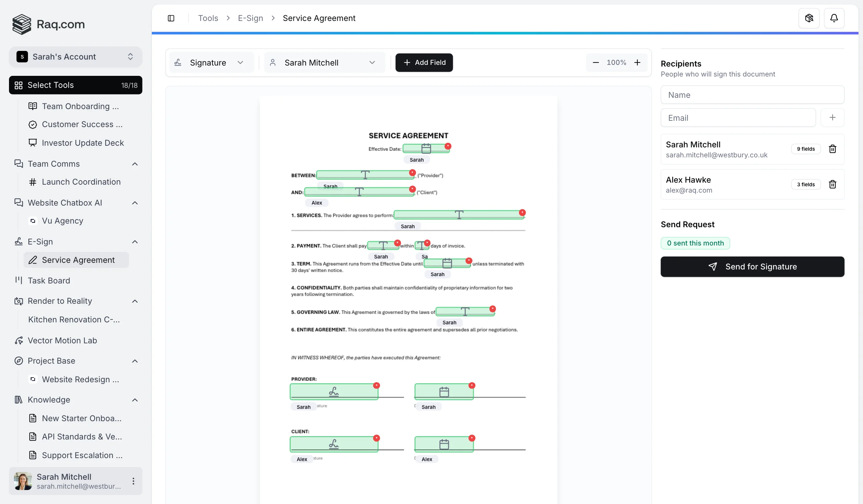Zoom in with the plus icon
Image resolution: width=863 pixels, height=504 pixels.
tap(637, 63)
